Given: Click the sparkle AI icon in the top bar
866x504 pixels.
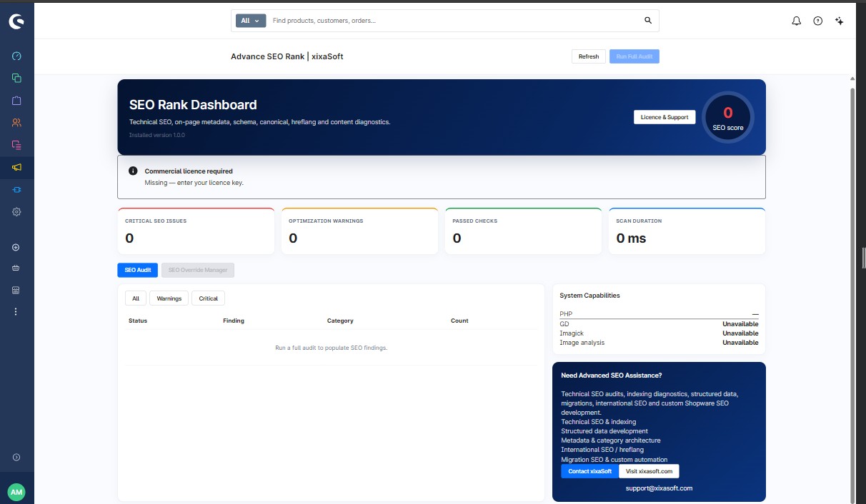Looking at the screenshot, I should [x=840, y=21].
